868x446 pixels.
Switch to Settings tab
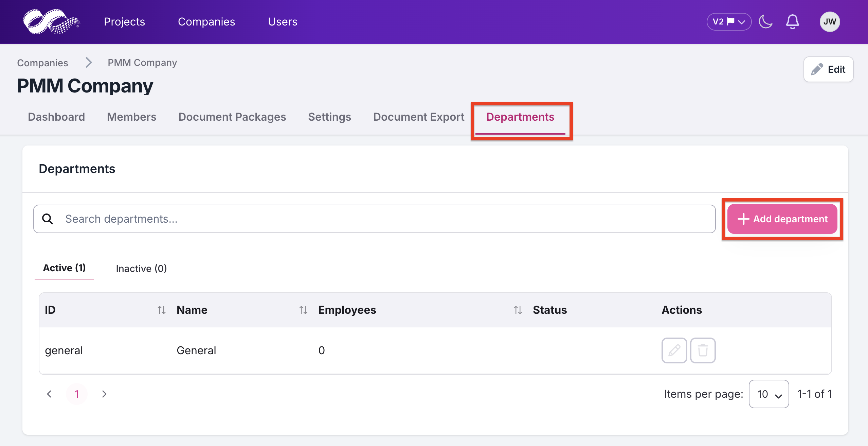(x=329, y=117)
